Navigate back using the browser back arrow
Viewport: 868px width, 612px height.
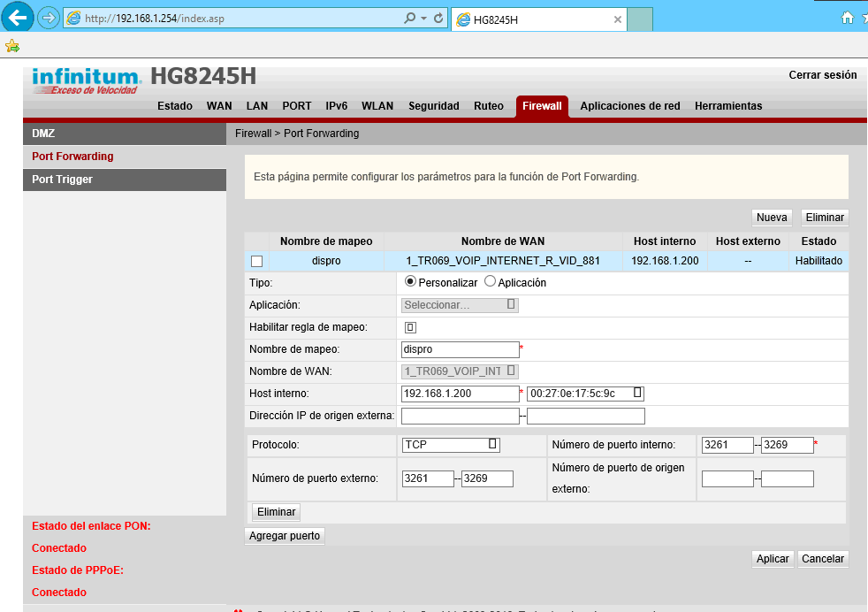(x=18, y=17)
